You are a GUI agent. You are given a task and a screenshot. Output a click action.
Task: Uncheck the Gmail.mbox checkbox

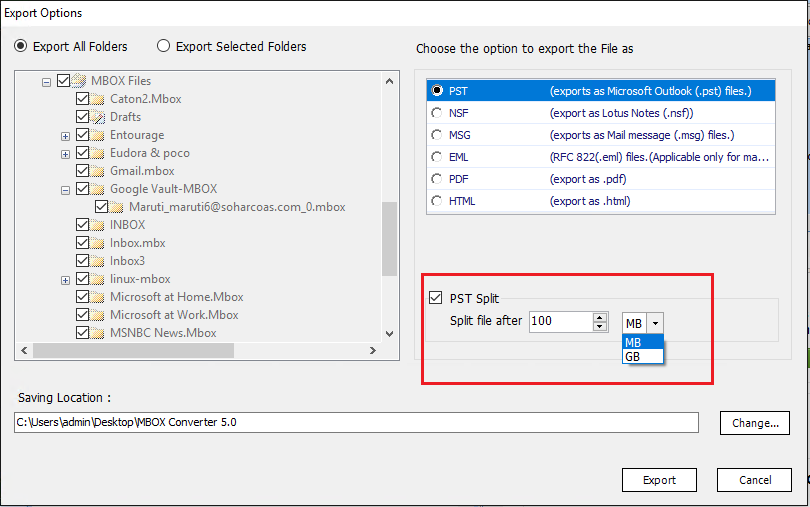pos(82,170)
